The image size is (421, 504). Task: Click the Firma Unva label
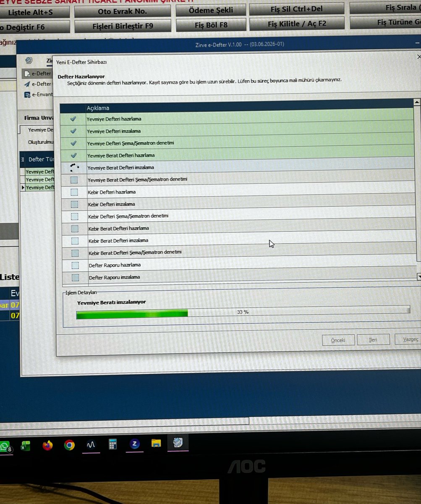pos(38,118)
